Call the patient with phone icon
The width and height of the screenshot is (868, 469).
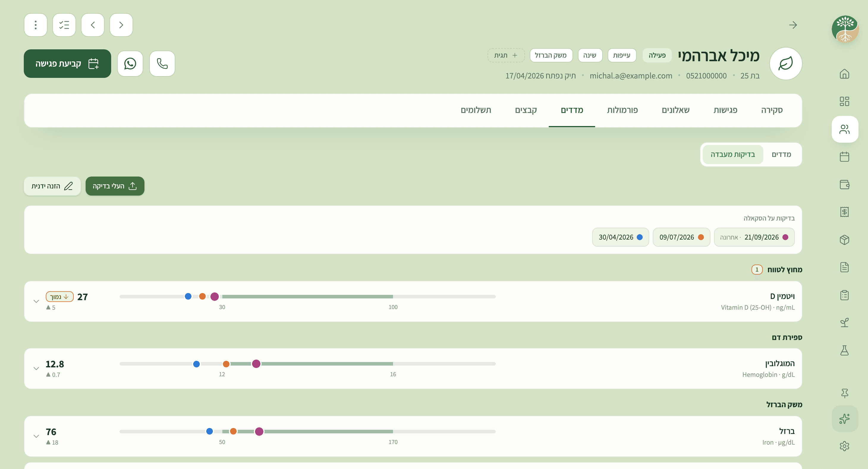pyautogui.click(x=162, y=63)
